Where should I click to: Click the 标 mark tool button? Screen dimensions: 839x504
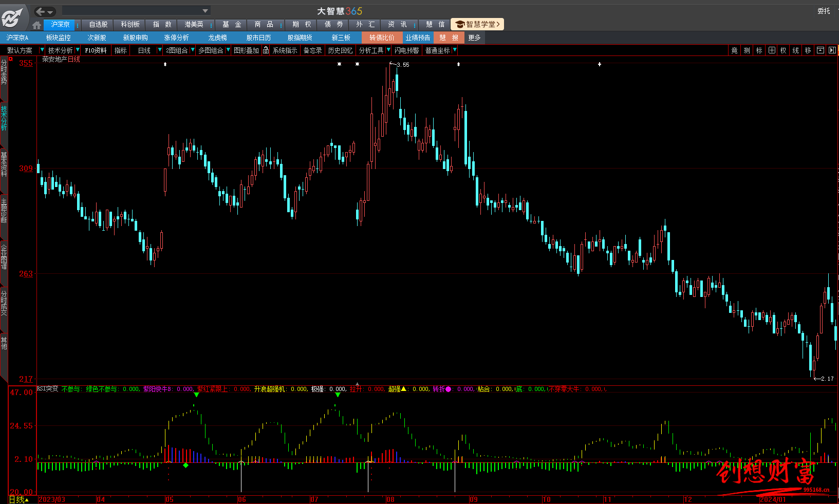coord(759,50)
